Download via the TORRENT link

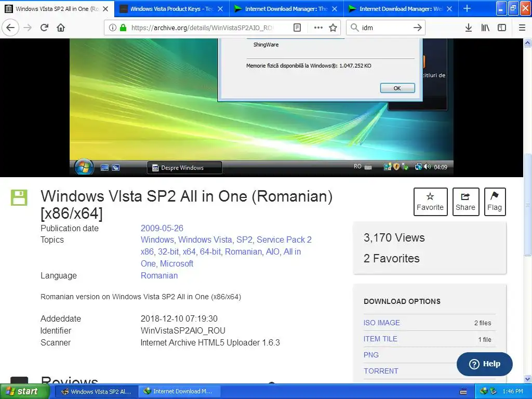[x=381, y=371]
